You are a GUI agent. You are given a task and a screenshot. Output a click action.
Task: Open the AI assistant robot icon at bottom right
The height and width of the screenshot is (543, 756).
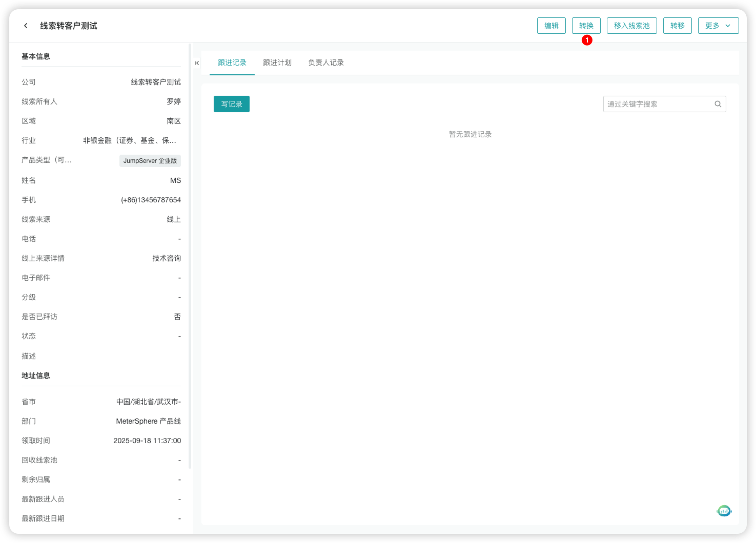724,511
